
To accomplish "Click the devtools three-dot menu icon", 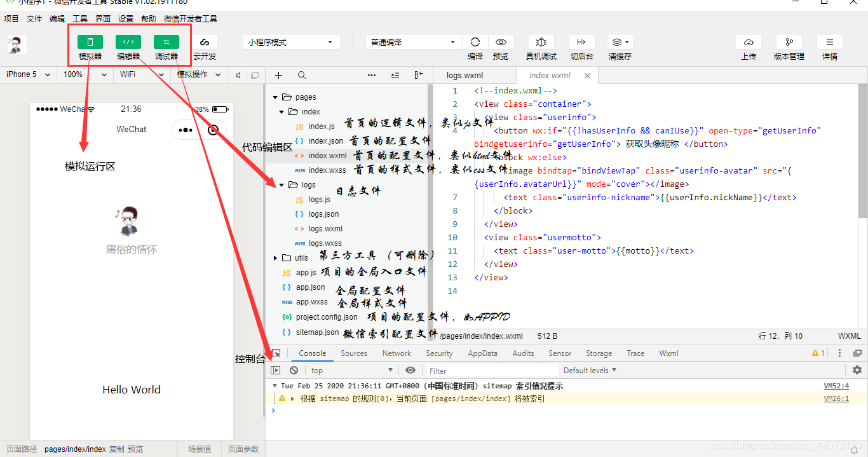I will coord(839,353).
